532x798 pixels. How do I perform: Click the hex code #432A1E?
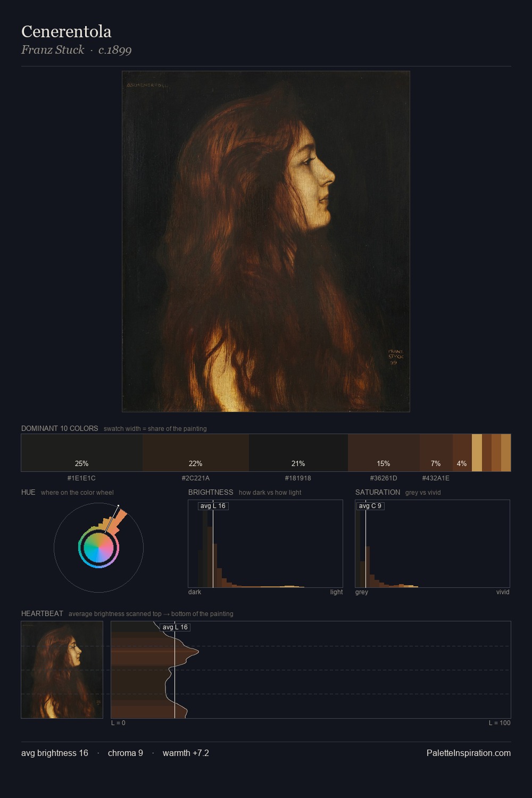(436, 478)
